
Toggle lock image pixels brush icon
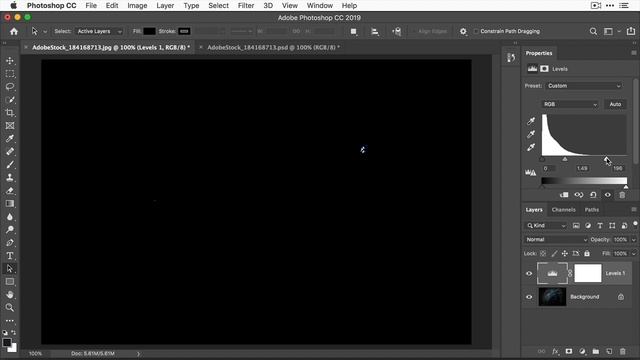point(554,253)
